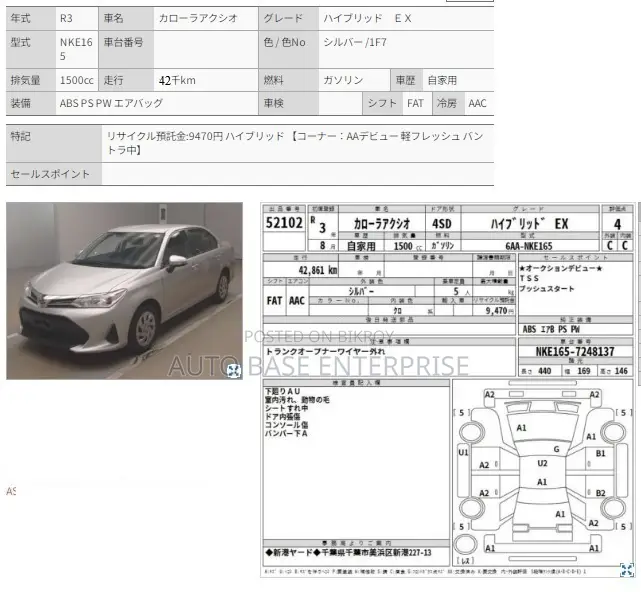Screen dimensions: 641x592
Task: Select the grade value ハイブリッド EX in the table
Action: [367, 18]
